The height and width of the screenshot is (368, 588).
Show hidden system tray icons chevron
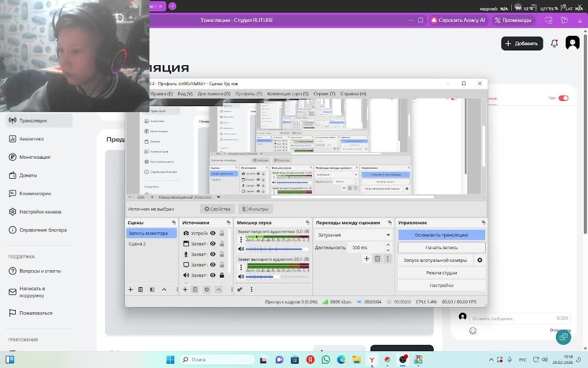click(x=491, y=360)
